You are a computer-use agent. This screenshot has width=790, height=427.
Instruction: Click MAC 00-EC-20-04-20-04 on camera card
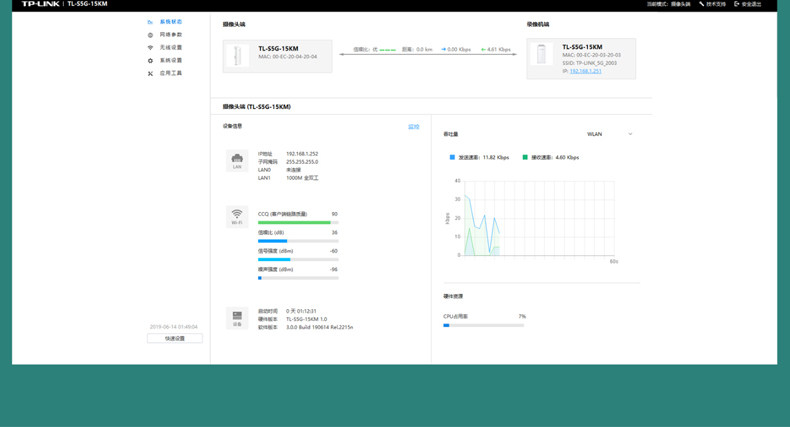(x=288, y=57)
